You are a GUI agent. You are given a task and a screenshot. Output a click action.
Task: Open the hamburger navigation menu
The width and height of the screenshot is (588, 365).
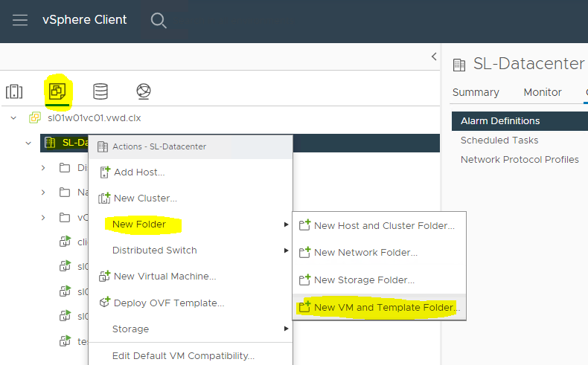coord(20,20)
